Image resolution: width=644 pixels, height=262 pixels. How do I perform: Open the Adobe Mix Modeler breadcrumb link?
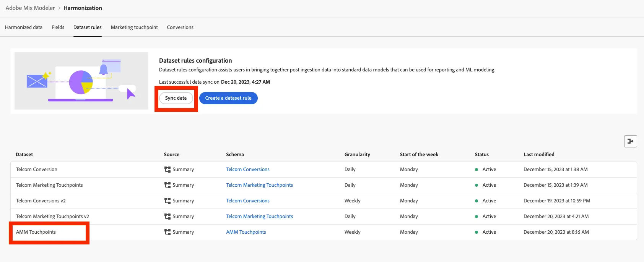click(30, 8)
